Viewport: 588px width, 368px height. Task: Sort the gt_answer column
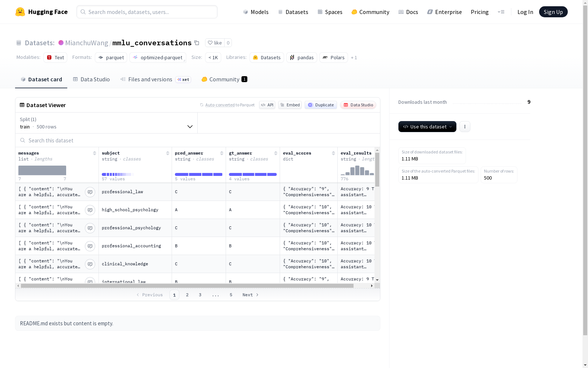tap(276, 153)
